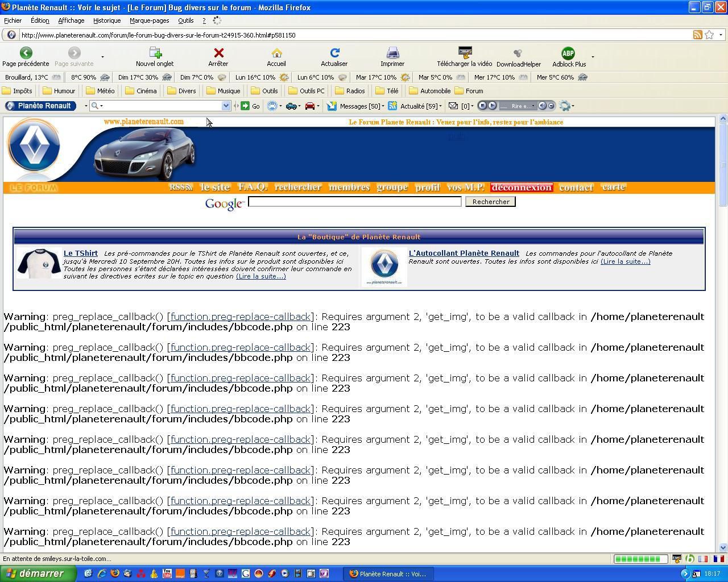Click the T-shirt product thumbnail
The height and width of the screenshot is (582, 728).
[x=39, y=264]
